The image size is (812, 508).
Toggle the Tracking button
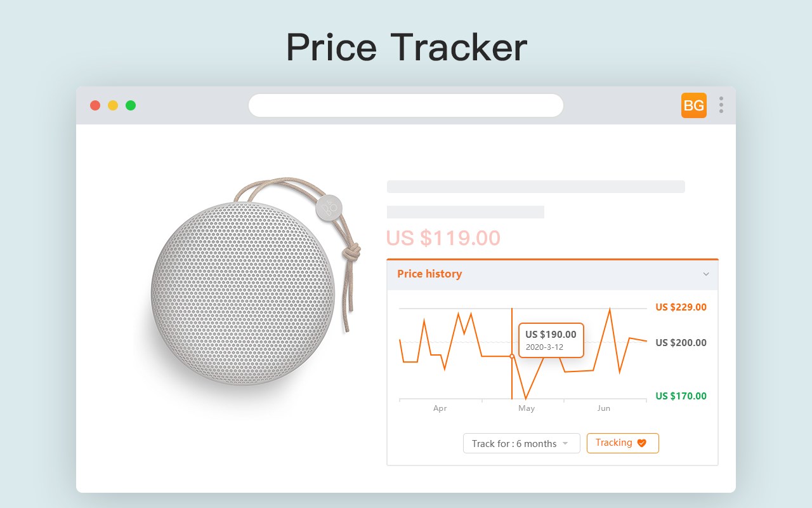pos(622,443)
